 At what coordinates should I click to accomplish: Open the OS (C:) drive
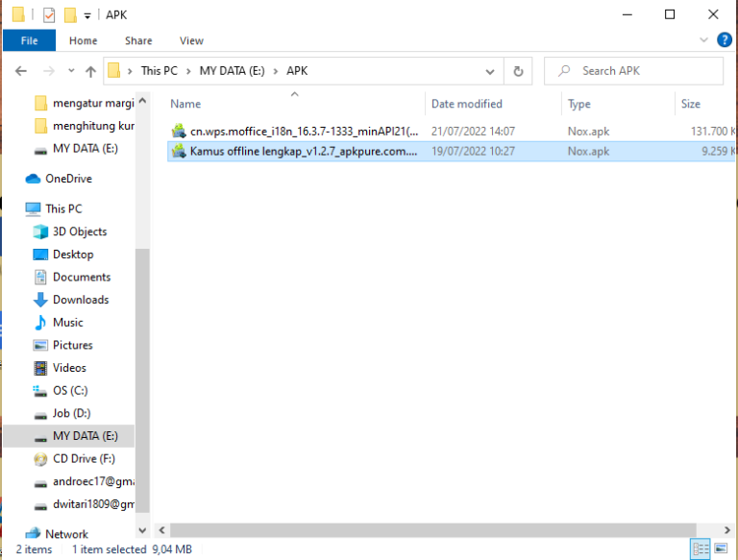pyautogui.click(x=61, y=391)
